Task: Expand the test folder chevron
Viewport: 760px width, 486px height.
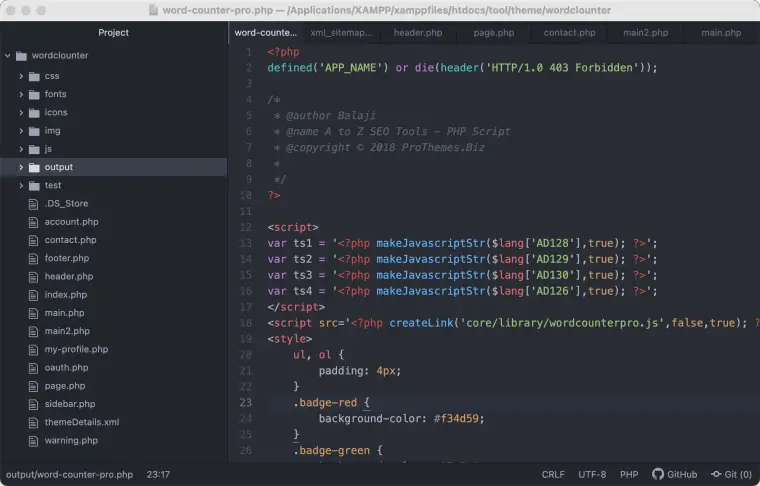Action: [x=21, y=186]
